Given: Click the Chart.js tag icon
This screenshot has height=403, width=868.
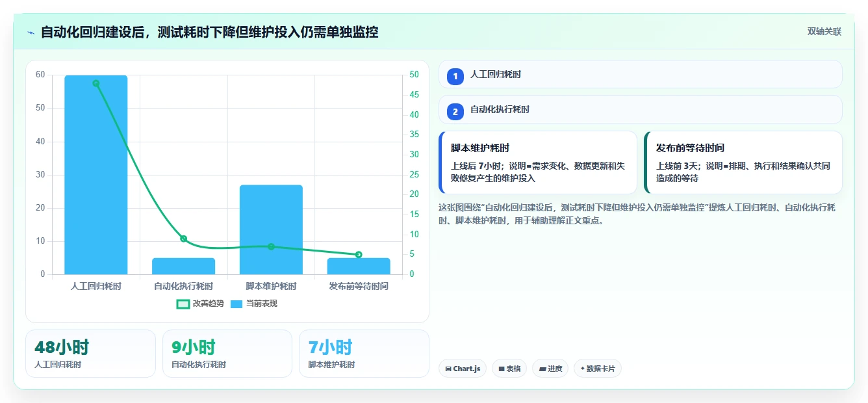Looking at the screenshot, I should [448, 369].
